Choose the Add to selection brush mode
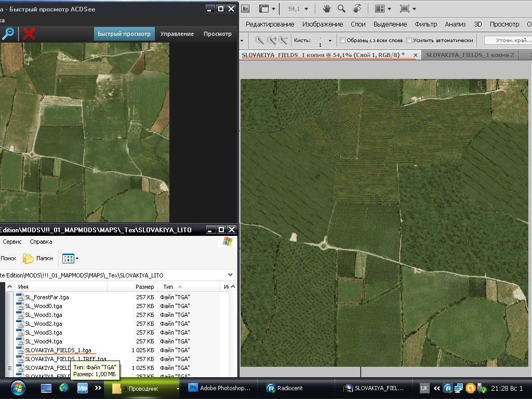 click(271, 41)
